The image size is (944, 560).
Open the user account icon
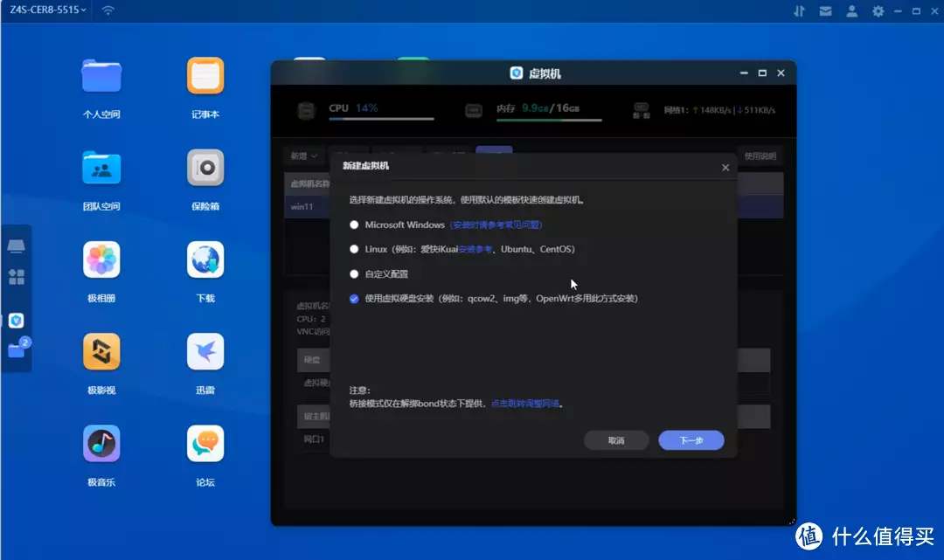click(852, 10)
